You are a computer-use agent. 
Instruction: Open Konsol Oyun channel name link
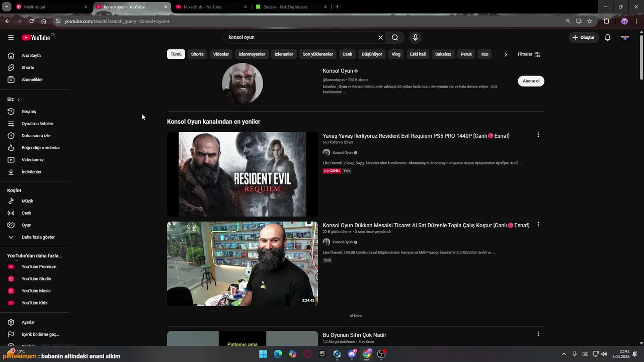coord(338,71)
